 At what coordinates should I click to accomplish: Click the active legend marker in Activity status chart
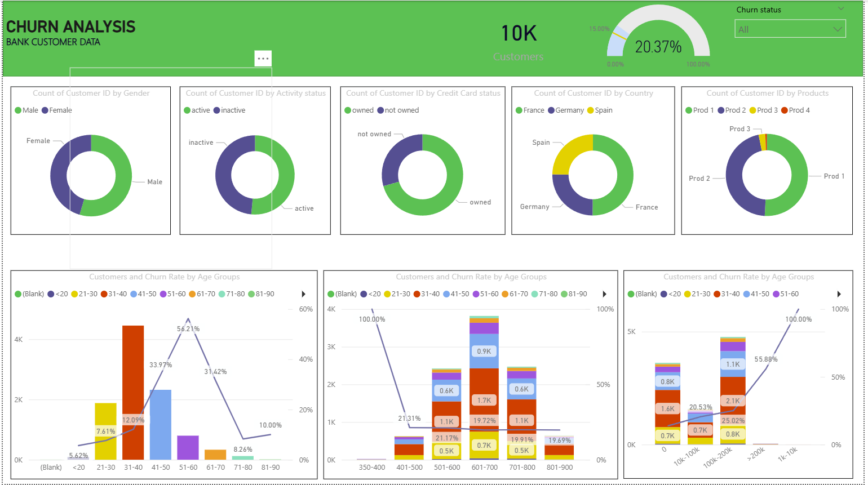[187, 110]
